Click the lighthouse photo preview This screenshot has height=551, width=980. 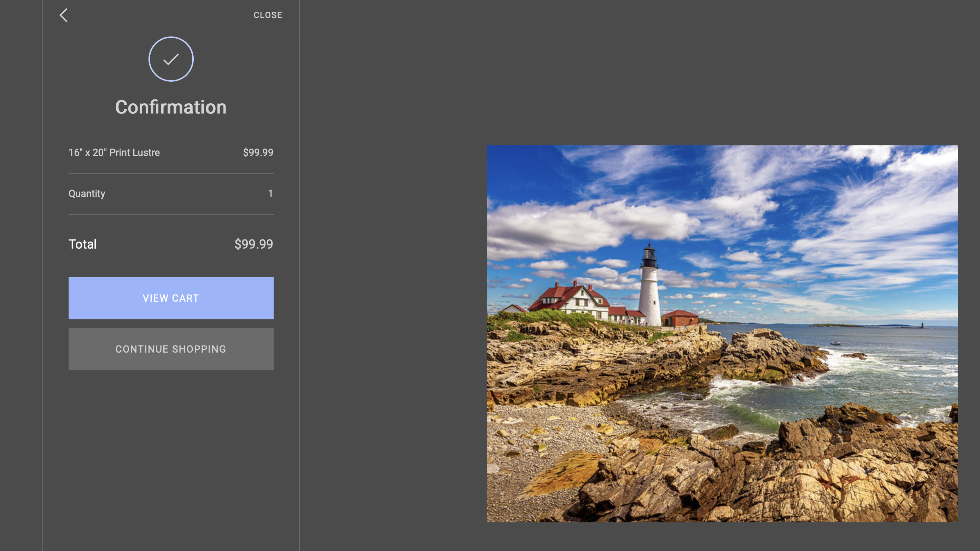tap(722, 333)
